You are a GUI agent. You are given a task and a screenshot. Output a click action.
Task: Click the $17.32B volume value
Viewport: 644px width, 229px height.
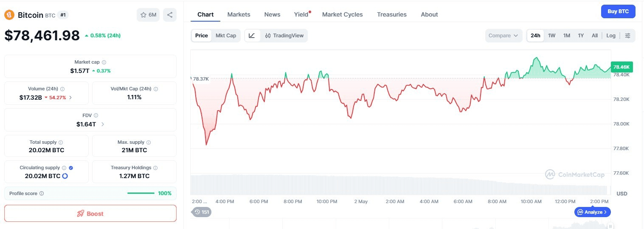point(31,98)
